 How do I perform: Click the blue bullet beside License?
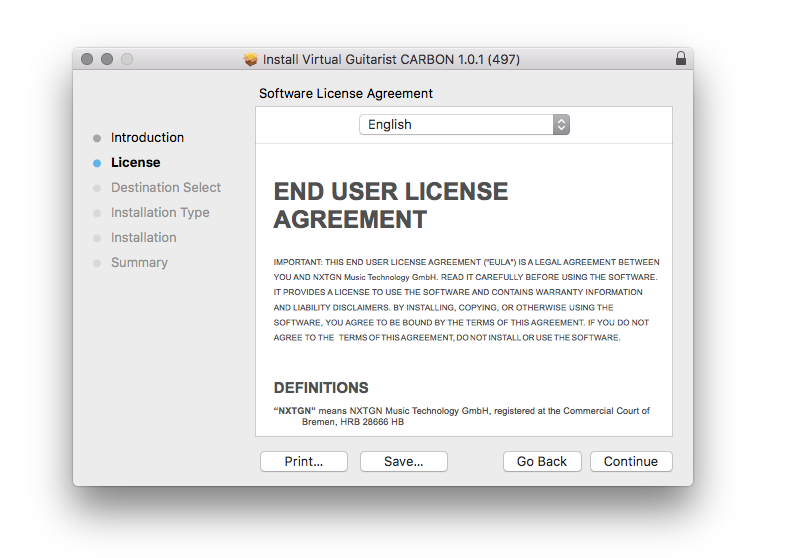[x=97, y=163]
